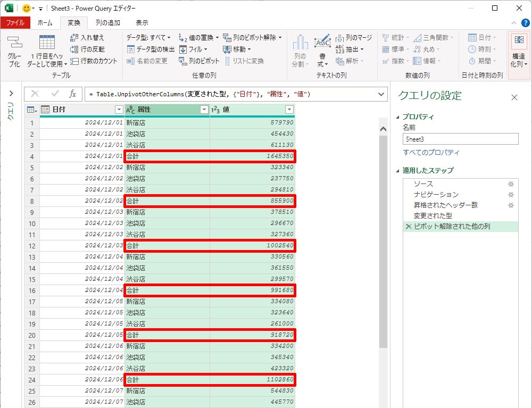
Task: Click the 列のマージ (Merge Columns) icon
Action: [x=339, y=38]
